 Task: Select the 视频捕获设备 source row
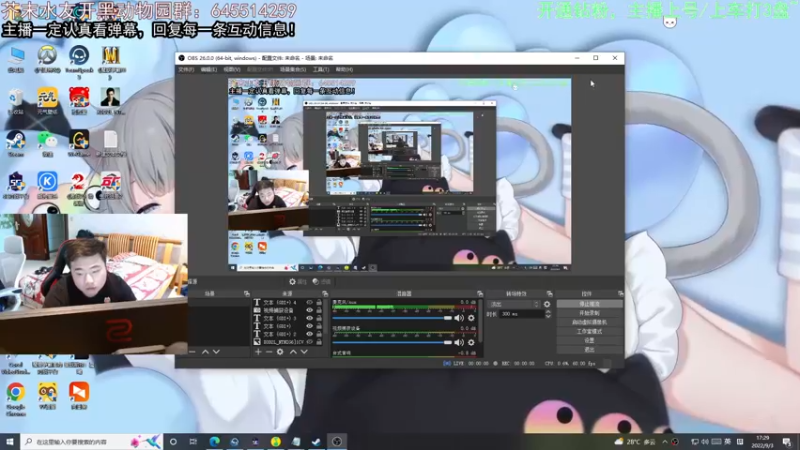click(x=289, y=310)
